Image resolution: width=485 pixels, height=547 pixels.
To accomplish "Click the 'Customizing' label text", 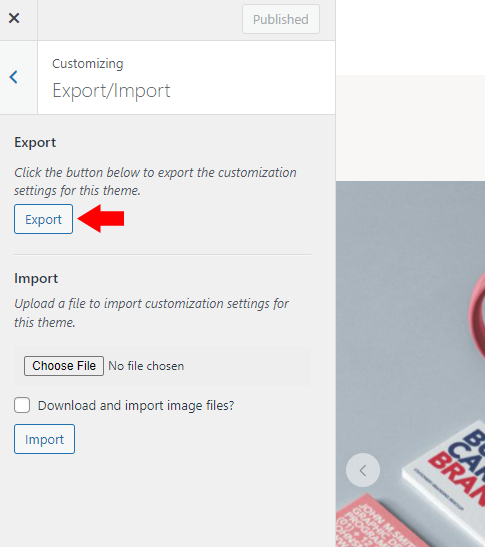I will pos(88,64).
